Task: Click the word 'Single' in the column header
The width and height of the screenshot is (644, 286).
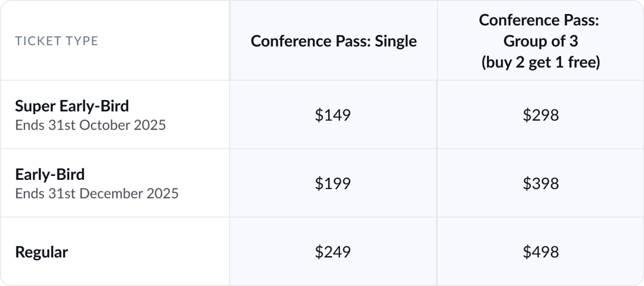Action: [396, 41]
